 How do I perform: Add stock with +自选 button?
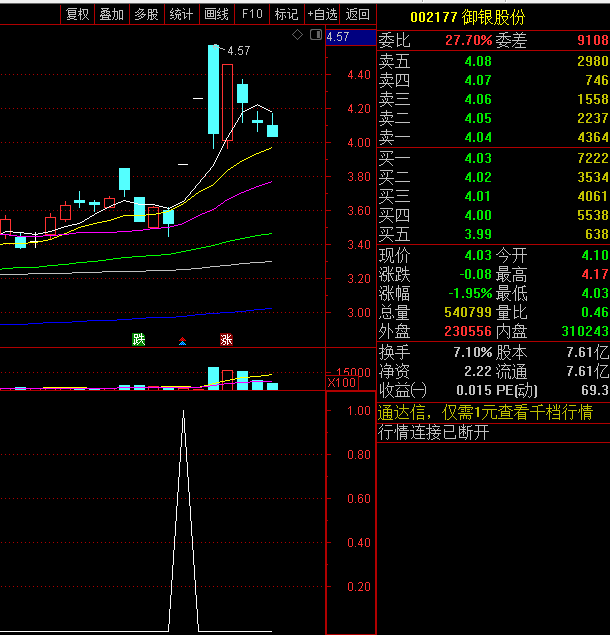pyautogui.click(x=322, y=15)
